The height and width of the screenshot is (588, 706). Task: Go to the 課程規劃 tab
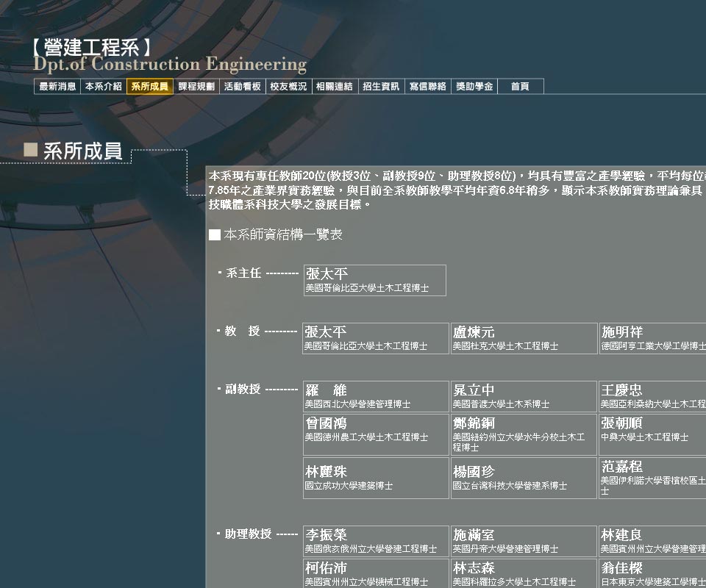pyautogui.click(x=196, y=87)
